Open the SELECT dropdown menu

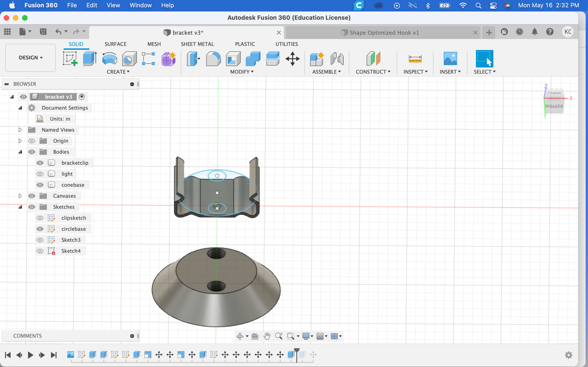pos(485,72)
